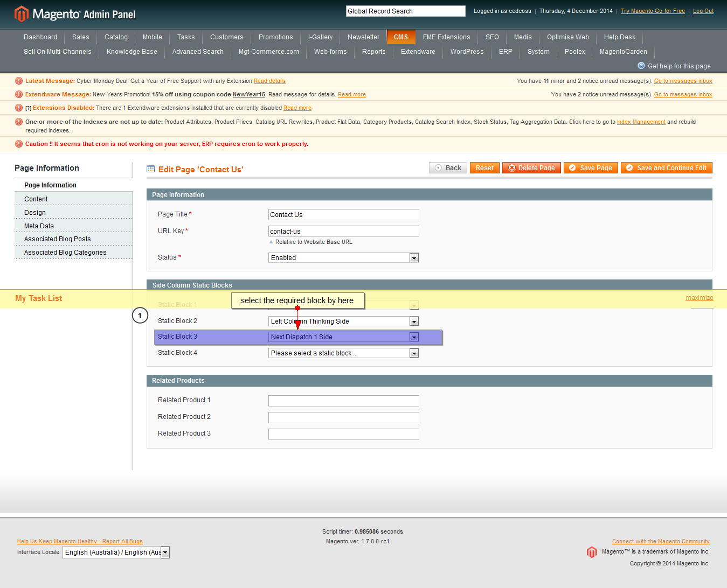727x588 pixels.
Task: Click the warning icon beside the cron Caution notice
Action: [19, 144]
